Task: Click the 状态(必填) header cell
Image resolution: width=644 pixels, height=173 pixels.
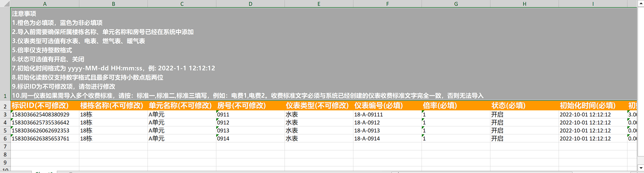Action: pos(524,106)
